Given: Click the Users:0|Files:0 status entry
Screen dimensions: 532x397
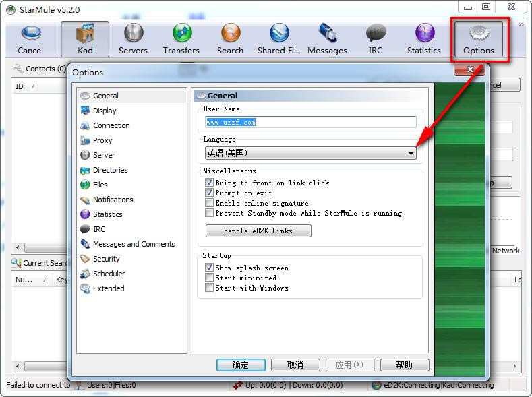Looking at the screenshot, I should coord(111,385).
